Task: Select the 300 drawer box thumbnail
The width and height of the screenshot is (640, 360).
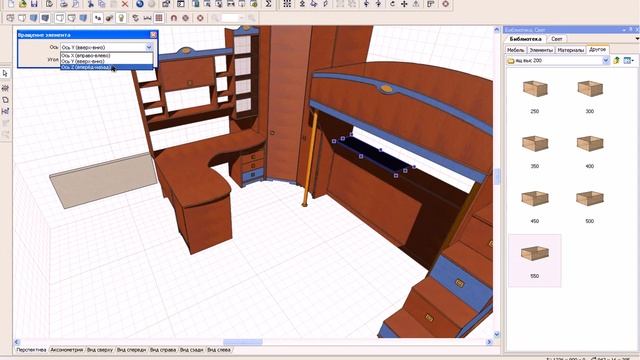Action: coord(590,89)
